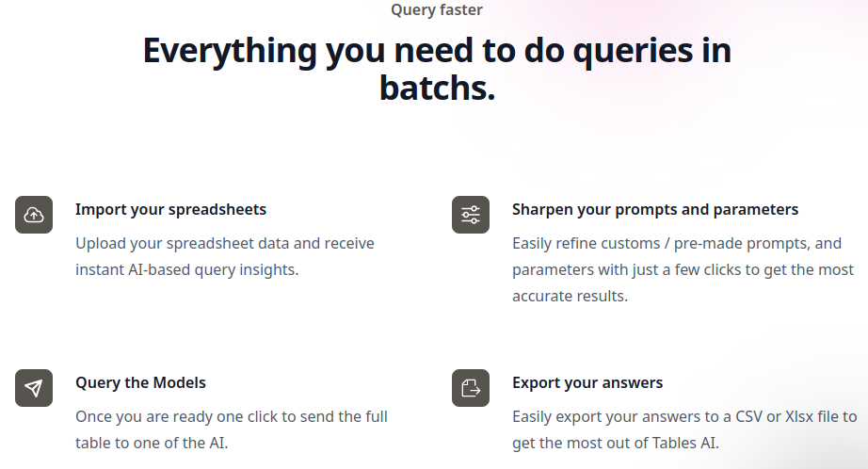This screenshot has width=868, height=469.
Task: Click the file export icon
Action: click(471, 388)
